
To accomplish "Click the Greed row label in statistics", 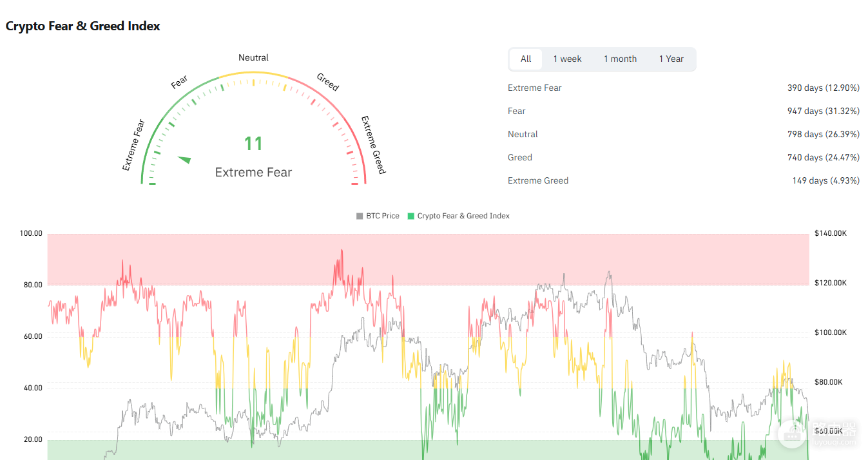I will click(x=520, y=157).
